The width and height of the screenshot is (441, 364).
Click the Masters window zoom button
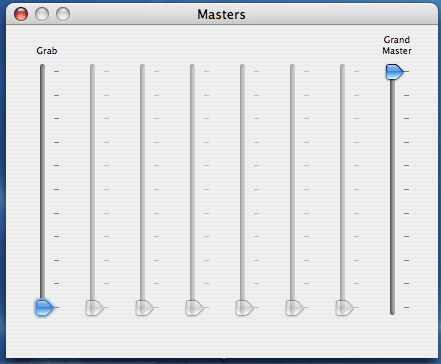(x=63, y=14)
